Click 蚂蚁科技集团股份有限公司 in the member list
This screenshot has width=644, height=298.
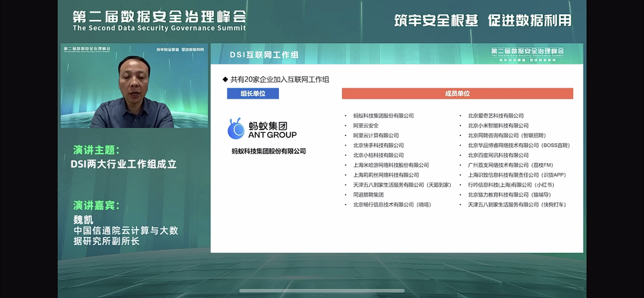[x=383, y=115]
